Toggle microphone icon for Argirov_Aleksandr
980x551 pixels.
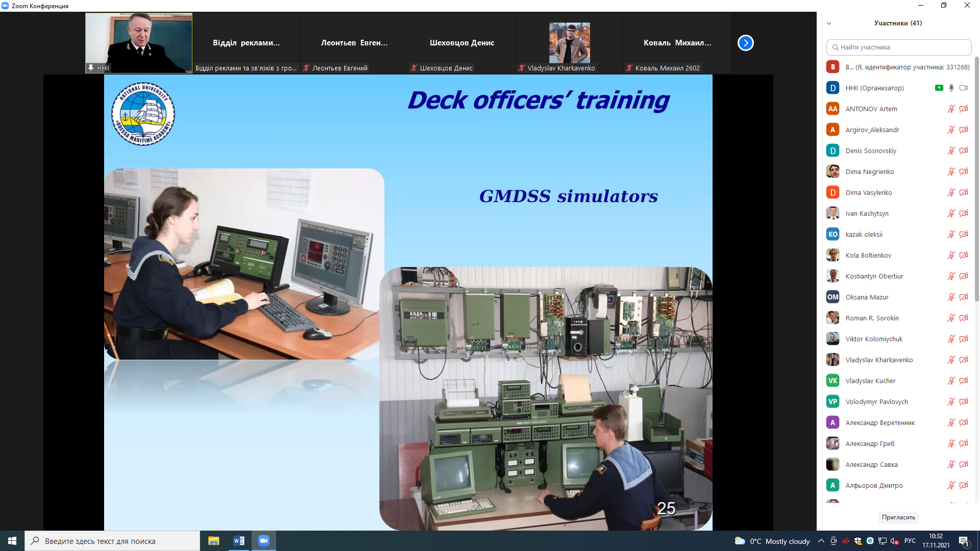click(951, 130)
